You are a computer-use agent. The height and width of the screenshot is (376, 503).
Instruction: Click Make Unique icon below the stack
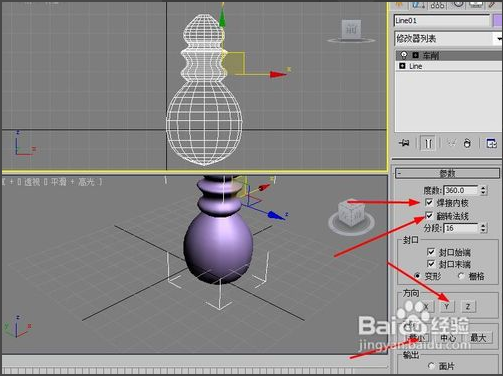(x=451, y=143)
